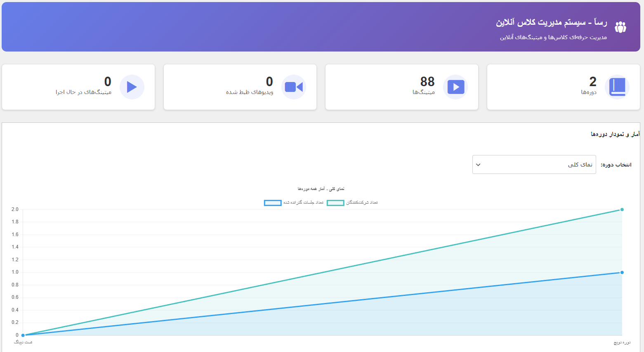Click the y-axis value 1.4

(x=15, y=247)
